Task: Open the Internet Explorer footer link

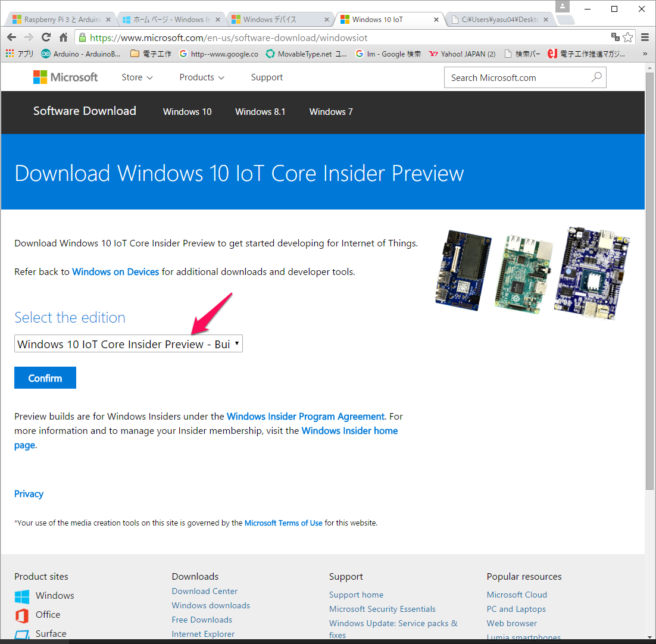Action: (x=203, y=634)
